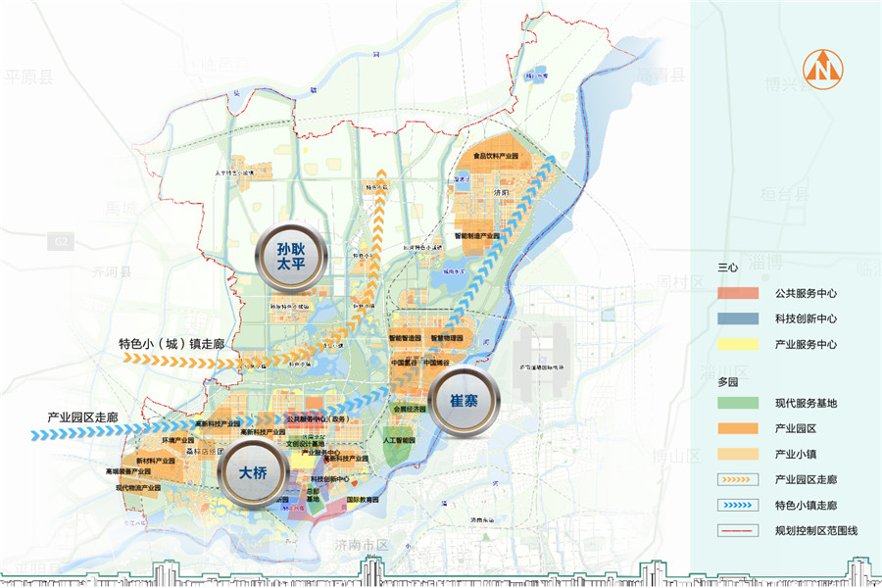The height and width of the screenshot is (588, 882).
Task: Click the 中国氢谷 map label
Action: pyautogui.click(x=405, y=363)
